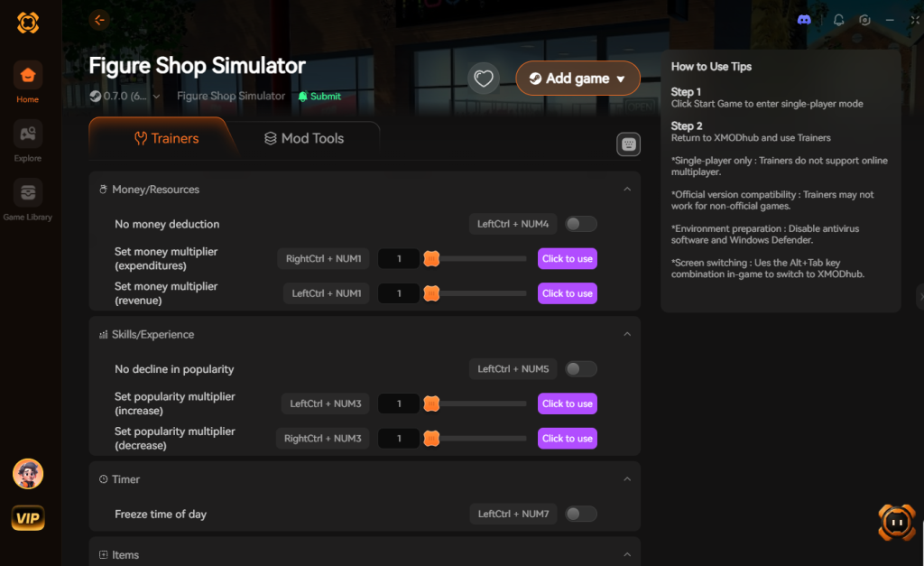Click Click to use for expenditures multiplier
924x566 pixels.
click(x=567, y=259)
